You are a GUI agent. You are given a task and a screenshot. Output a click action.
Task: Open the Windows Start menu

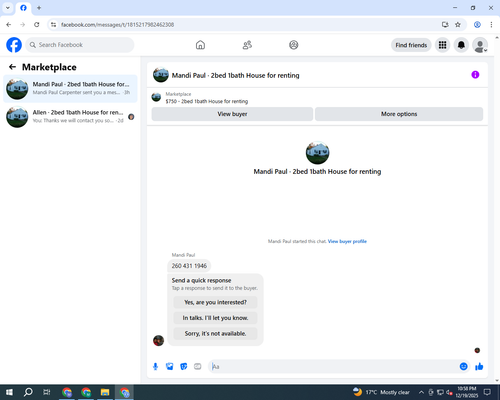9,392
